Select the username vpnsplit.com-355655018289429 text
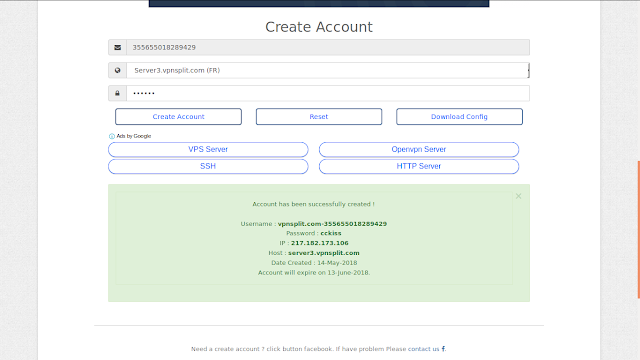The image size is (640, 360). click(x=332, y=224)
